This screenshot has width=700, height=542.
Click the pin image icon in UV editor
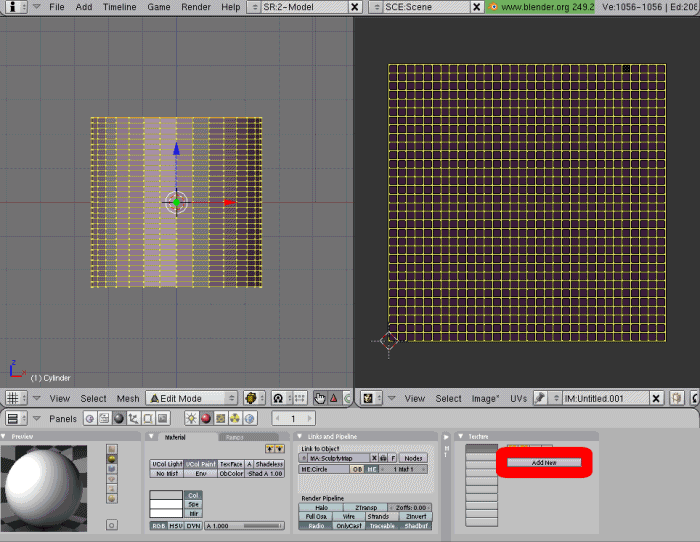[539, 398]
